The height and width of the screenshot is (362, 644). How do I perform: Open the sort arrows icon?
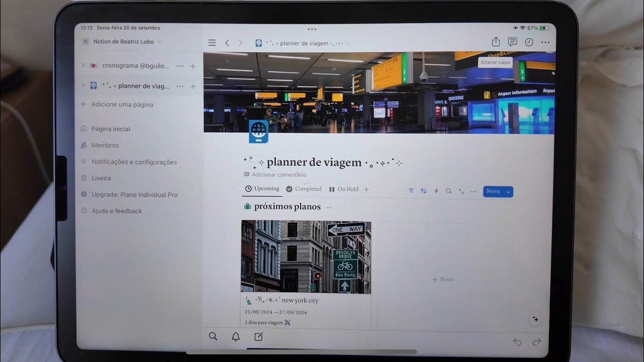[424, 191]
